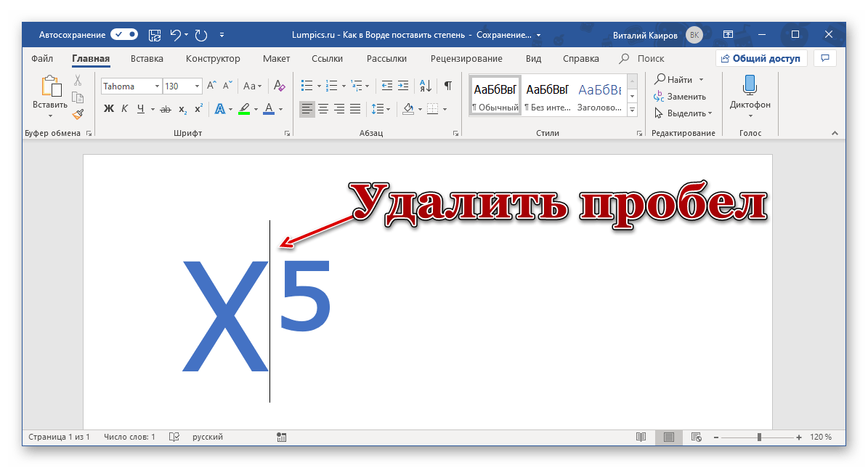Click the Вставить paste button
This screenshot has width=868, height=468.
coord(50,97)
